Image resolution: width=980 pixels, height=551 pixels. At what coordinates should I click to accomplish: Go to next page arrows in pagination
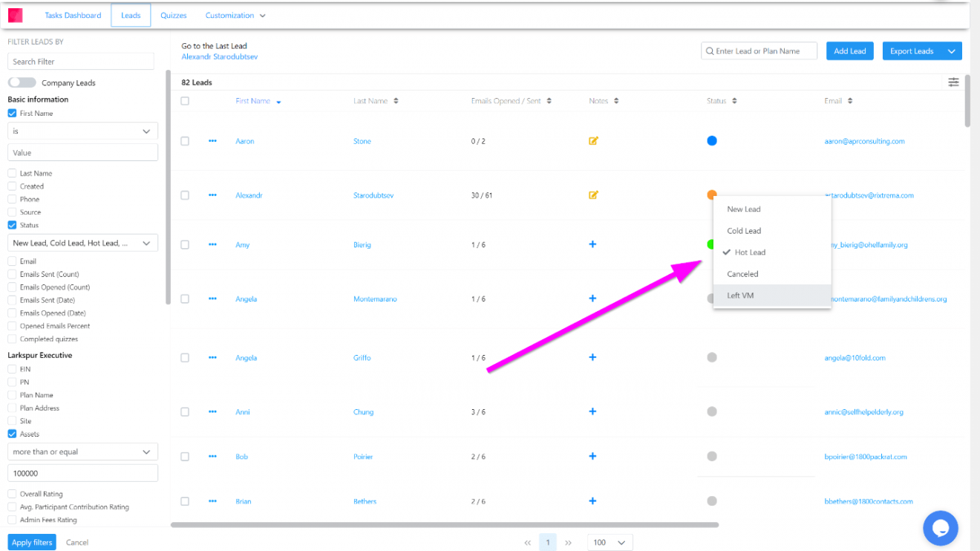click(x=569, y=543)
